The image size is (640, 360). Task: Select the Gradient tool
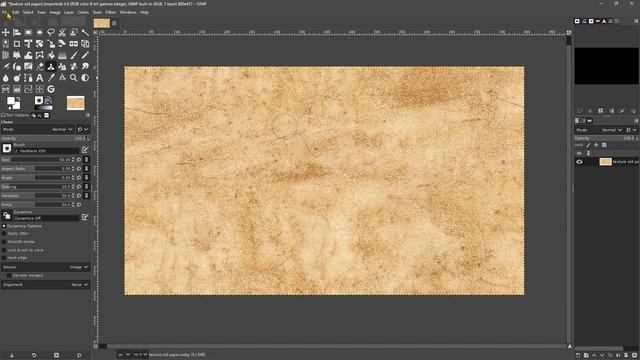tap(62, 55)
